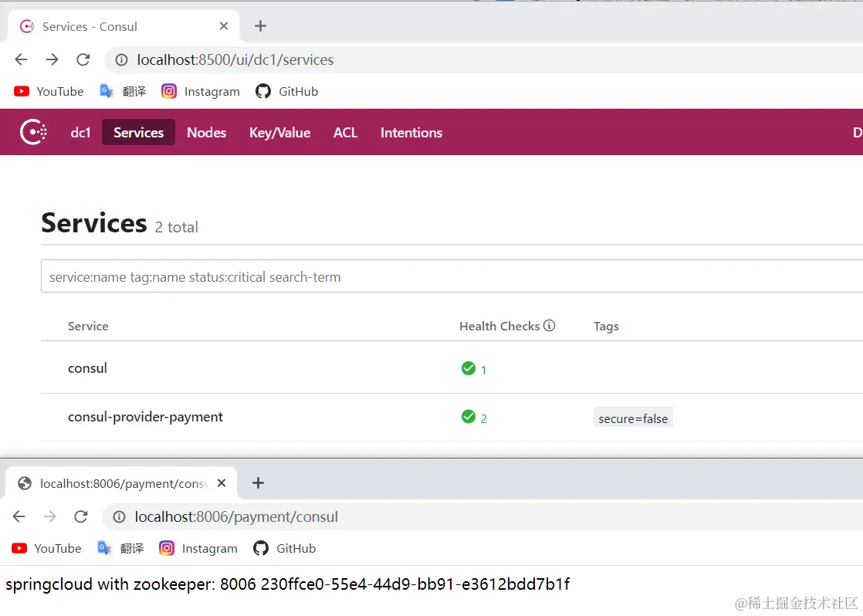Open the translate bookmark in the Consul window
Viewport: 863px width, 616px height.
pyautogui.click(x=123, y=91)
